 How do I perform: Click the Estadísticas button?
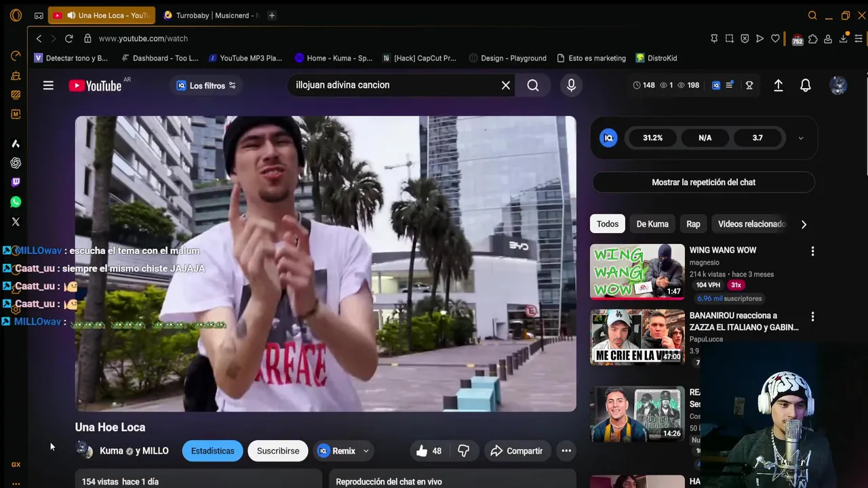212,451
